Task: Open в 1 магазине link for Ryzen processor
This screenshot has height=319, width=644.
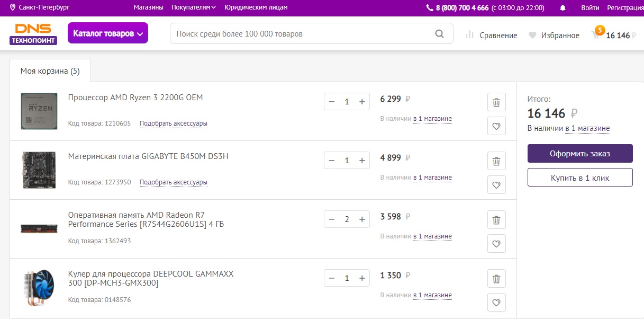Action: click(x=432, y=119)
